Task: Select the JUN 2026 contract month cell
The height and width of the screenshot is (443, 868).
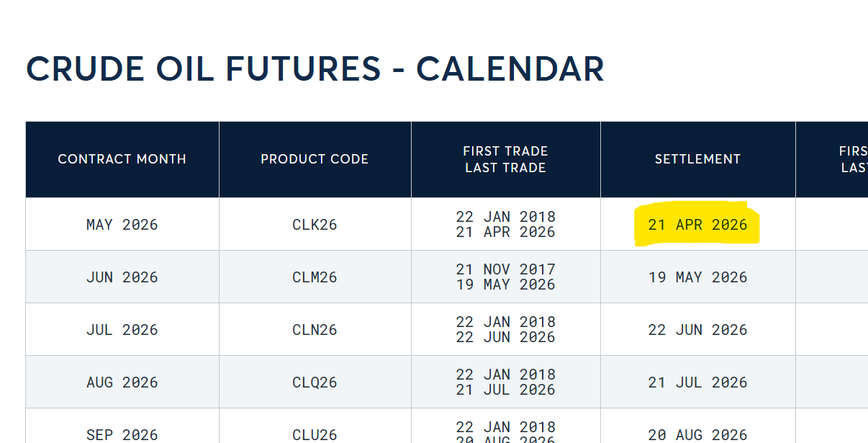Action: pos(122,277)
